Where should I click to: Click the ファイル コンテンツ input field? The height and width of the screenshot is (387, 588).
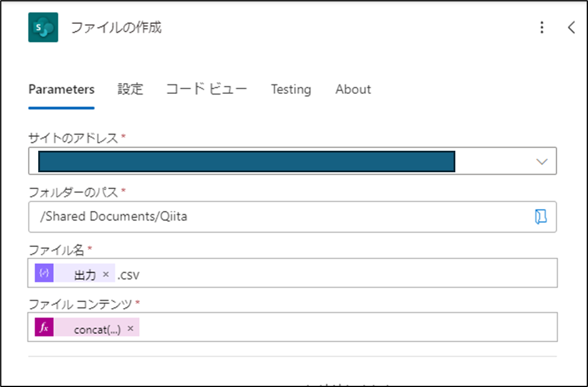292,327
